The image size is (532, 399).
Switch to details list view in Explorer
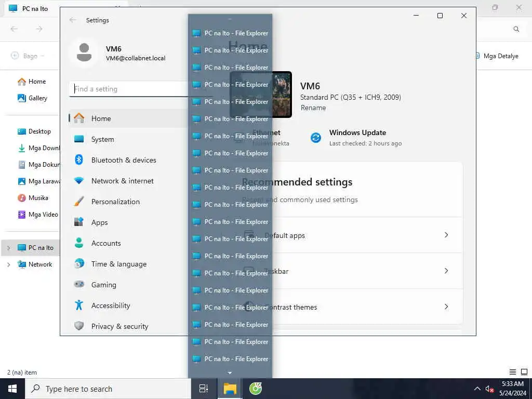pos(513,372)
